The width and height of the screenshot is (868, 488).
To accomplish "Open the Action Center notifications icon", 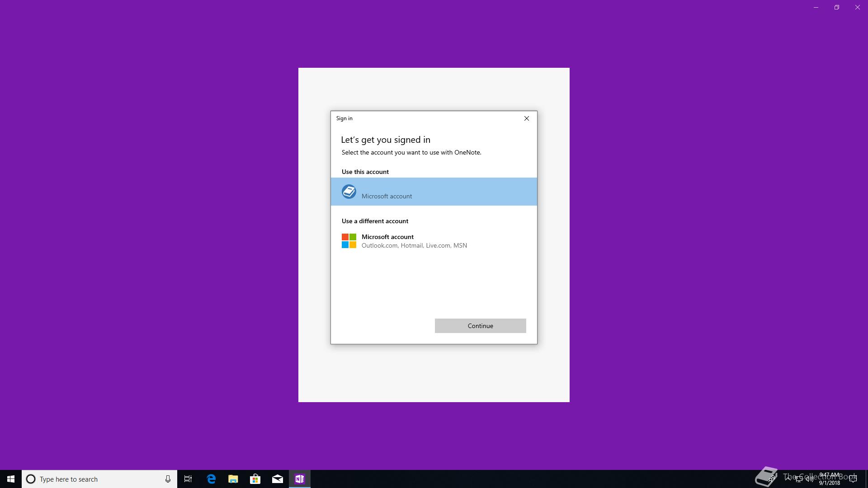I will coord(853,479).
